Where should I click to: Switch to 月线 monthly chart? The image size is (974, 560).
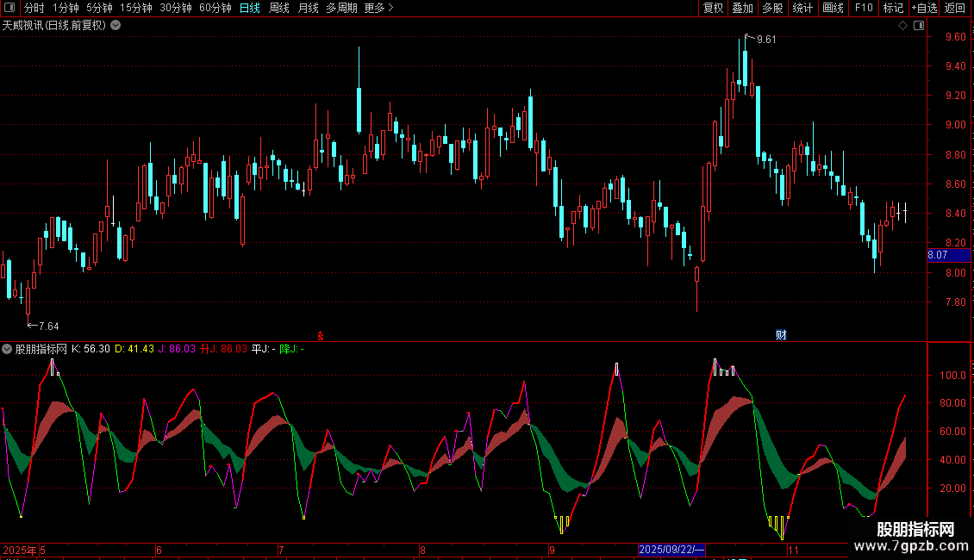click(x=308, y=8)
